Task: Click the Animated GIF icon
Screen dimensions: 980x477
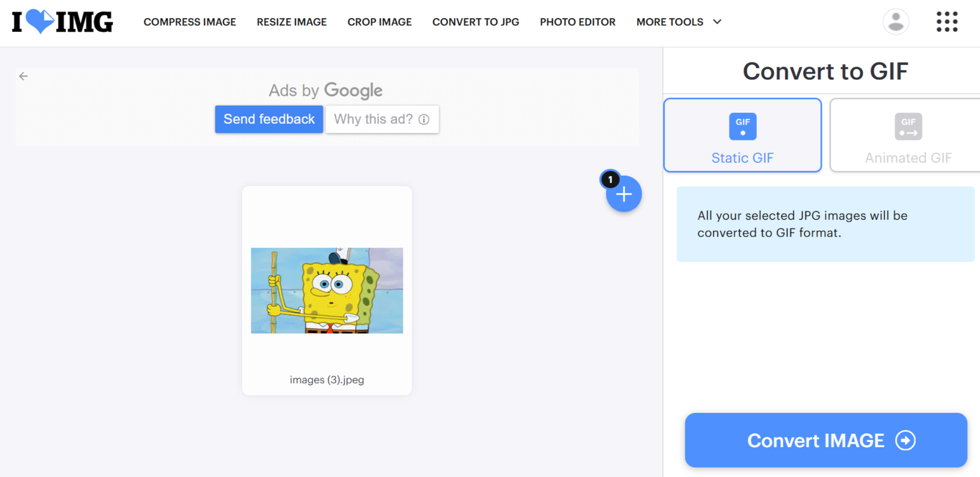Action: [909, 126]
